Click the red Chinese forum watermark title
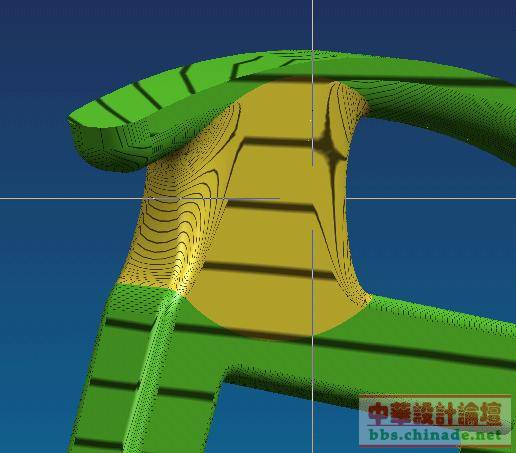 point(435,413)
